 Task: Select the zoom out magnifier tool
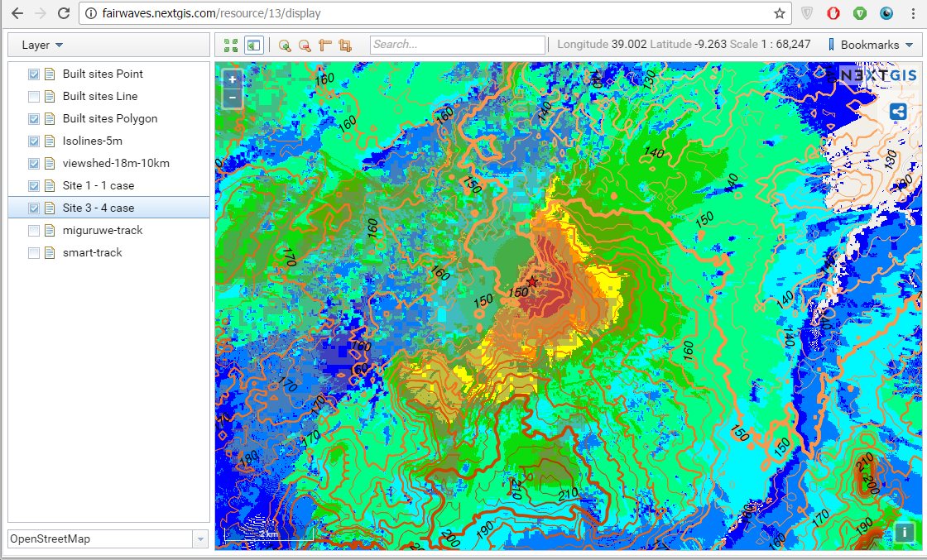tap(305, 45)
